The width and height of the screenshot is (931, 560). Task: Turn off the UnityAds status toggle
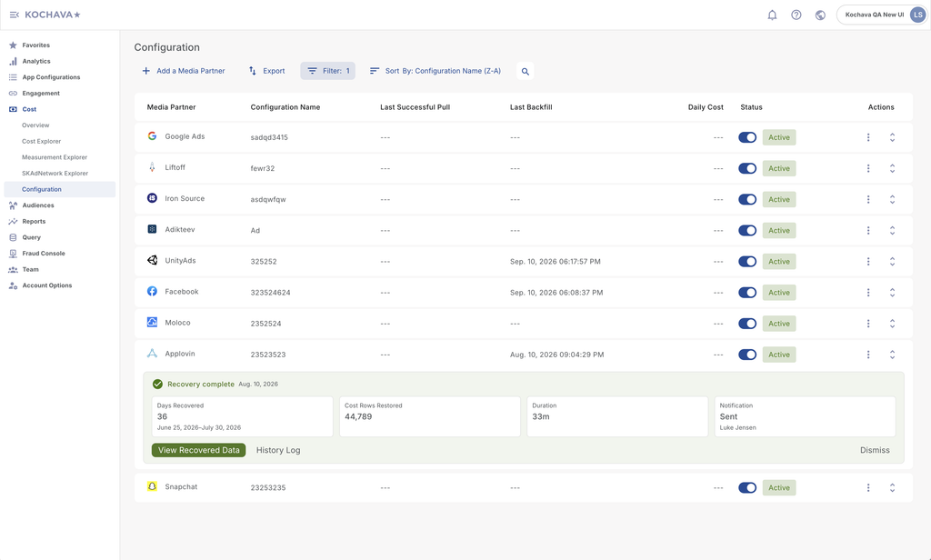(747, 261)
